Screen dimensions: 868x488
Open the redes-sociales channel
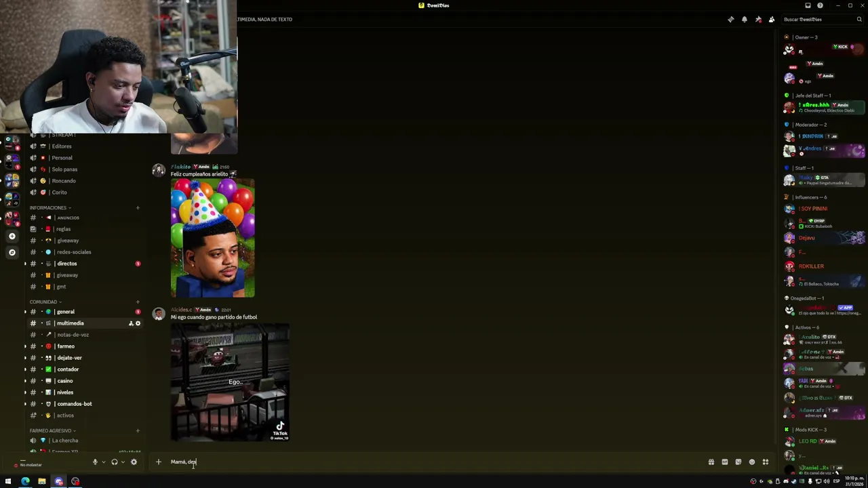(x=84, y=252)
